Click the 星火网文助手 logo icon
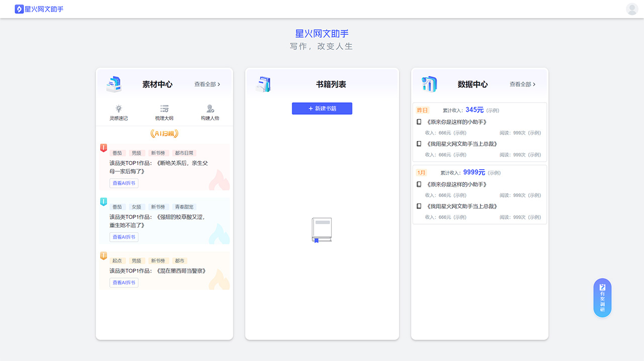644x361 pixels. tap(19, 9)
